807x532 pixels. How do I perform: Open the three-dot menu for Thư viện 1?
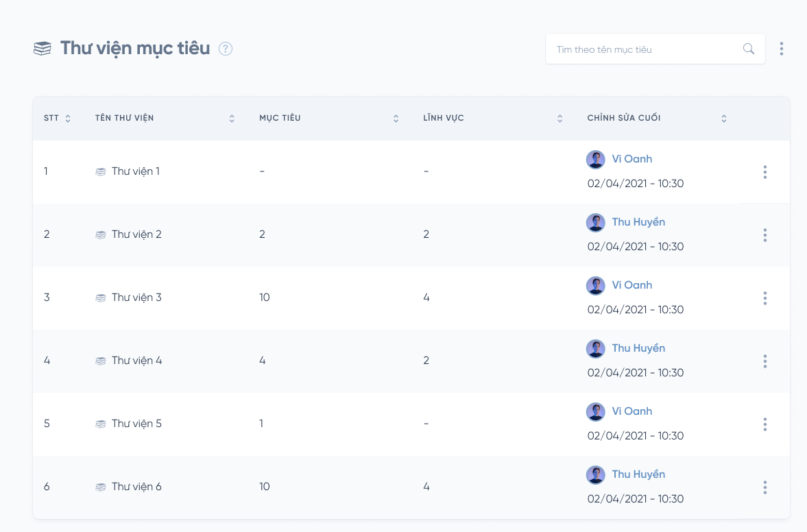pyautogui.click(x=765, y=172)
